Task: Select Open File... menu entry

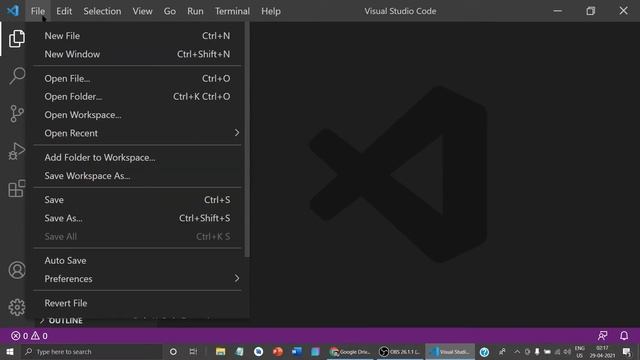Action: tap(137, 78)
